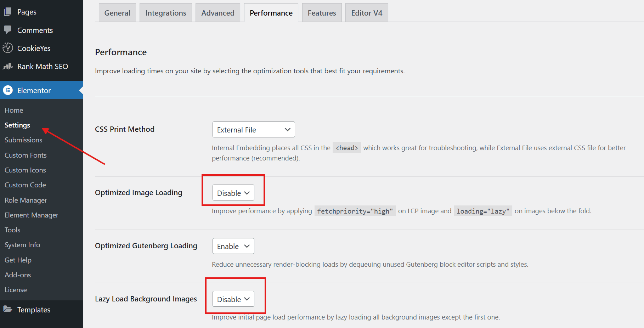Image resolution: width=644 pixels, height=328 pixels.
Task: Switch to the Editor V4 tab
Action: pos(367,12)
